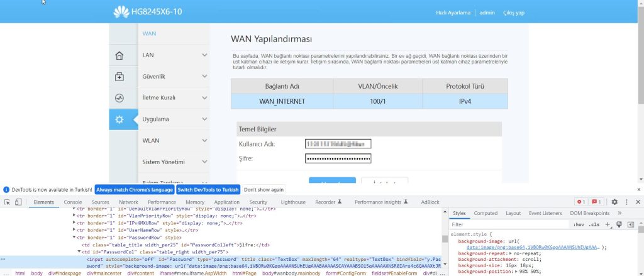Open the first-aid maintenance icon in sidebar
The height and width of the screenshot is (276, 644).
(119, 77)
